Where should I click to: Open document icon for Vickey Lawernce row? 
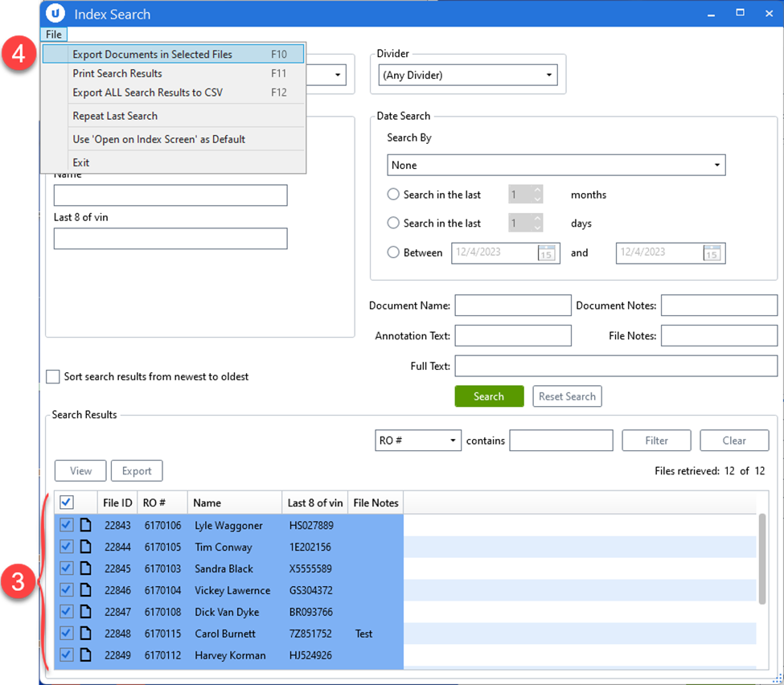(x=86, y=589)
